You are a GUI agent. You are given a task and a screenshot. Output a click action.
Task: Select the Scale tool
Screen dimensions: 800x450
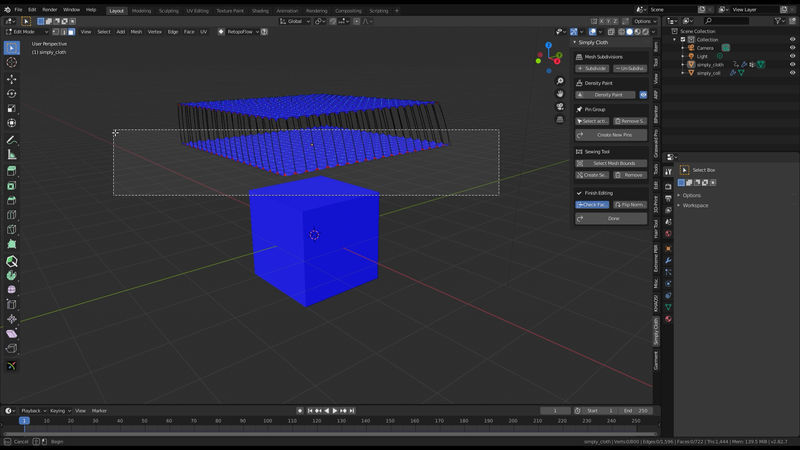tap(12, 108)
